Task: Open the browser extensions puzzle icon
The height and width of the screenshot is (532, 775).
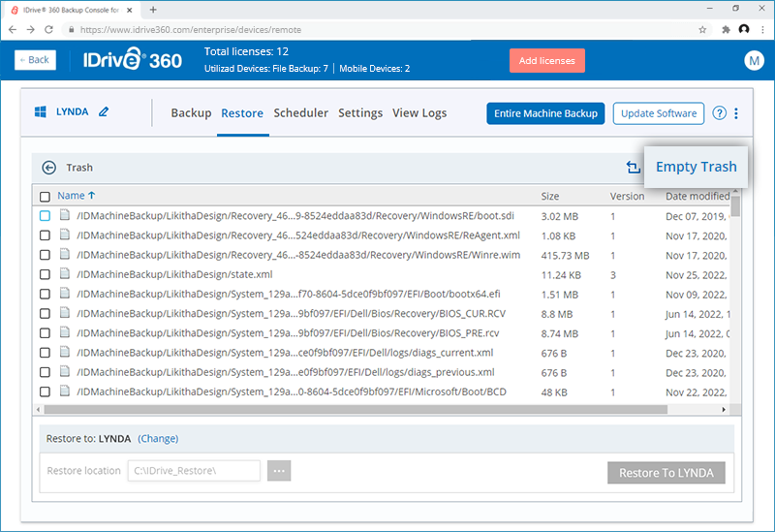Action: coord(726,30)
